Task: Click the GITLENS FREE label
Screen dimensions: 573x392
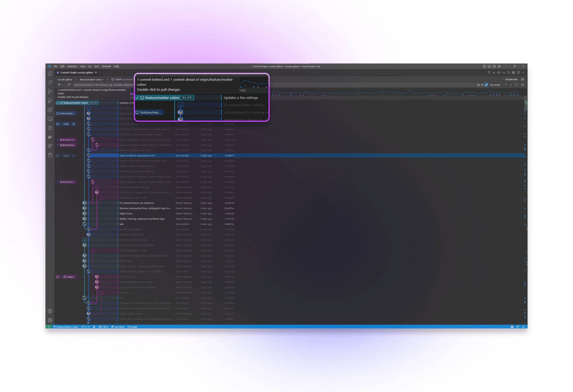Action: coord(511,79)
